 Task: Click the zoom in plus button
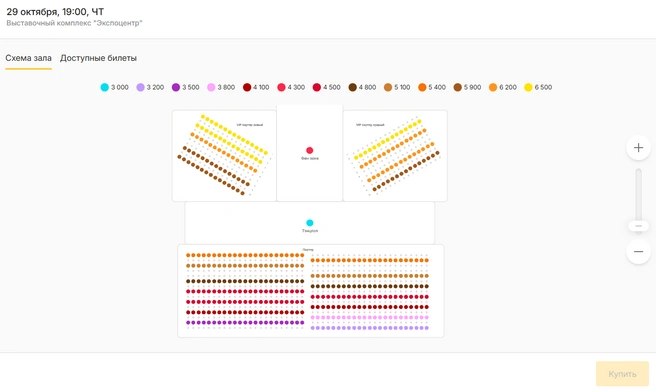point(638,148)
